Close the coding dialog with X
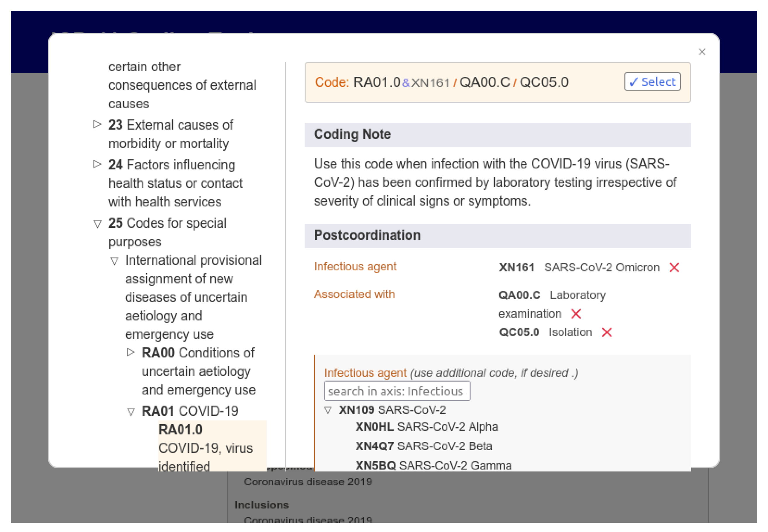The image size is (768, 532). pyautogui.click(x=702, y=52)
